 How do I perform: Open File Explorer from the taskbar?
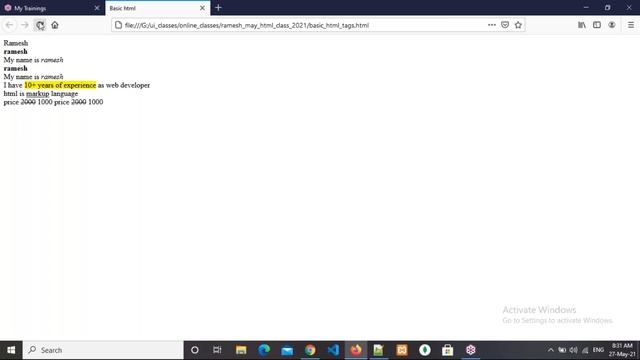[241, 350]
